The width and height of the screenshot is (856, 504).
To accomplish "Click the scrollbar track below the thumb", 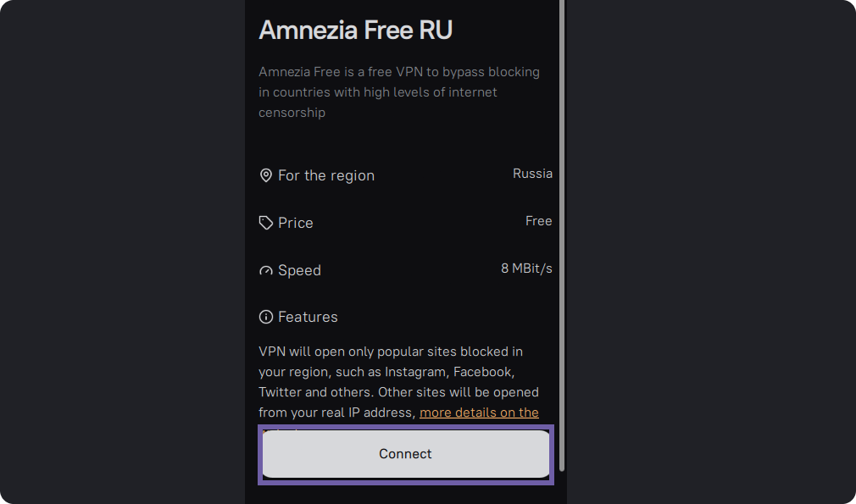I will pos(562,487).
